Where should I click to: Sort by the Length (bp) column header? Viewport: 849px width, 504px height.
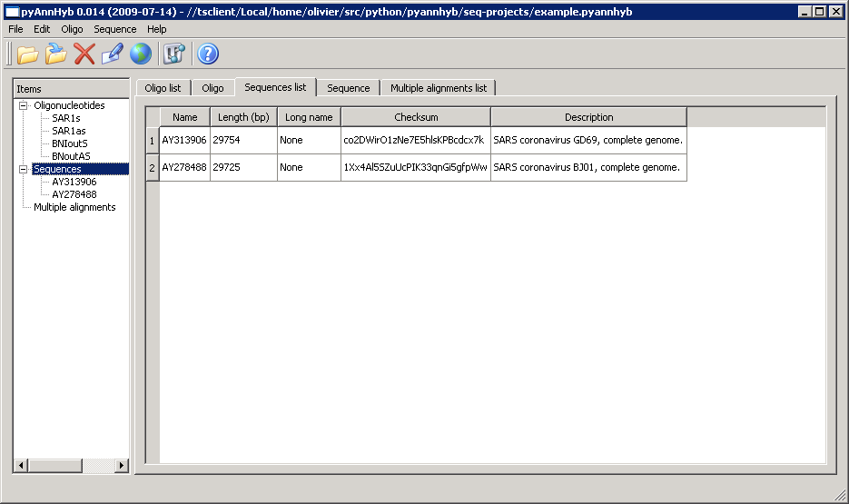click(x=243, y=117)
